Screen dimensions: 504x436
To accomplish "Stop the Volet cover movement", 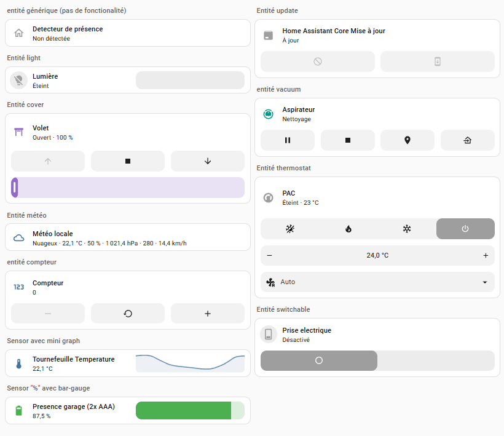I will [128, 161].
